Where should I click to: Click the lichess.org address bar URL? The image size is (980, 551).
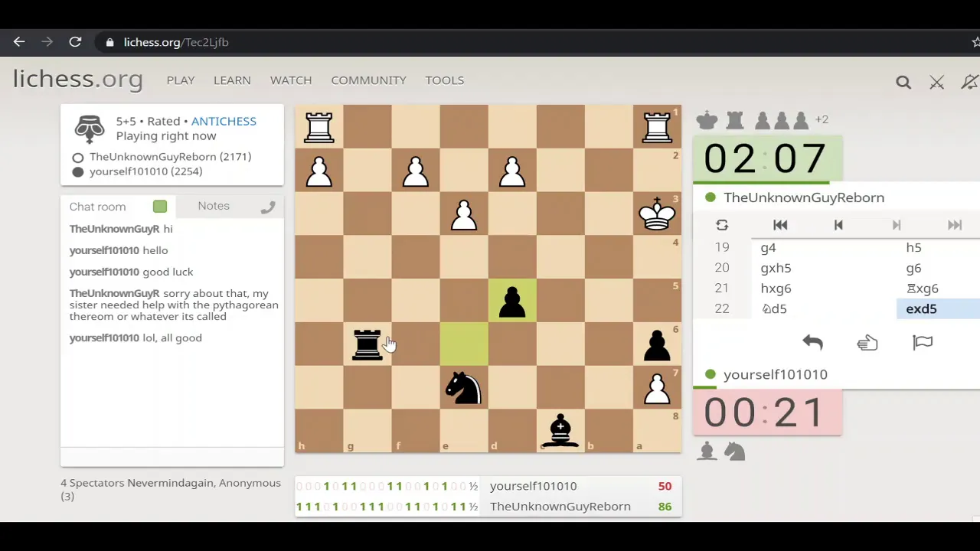[x=176, y=42]
